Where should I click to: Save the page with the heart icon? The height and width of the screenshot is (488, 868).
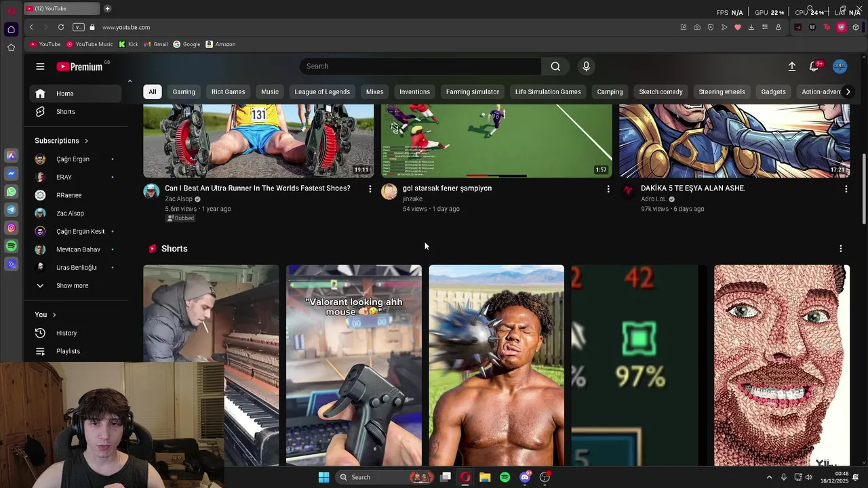(x=738, y=27)
